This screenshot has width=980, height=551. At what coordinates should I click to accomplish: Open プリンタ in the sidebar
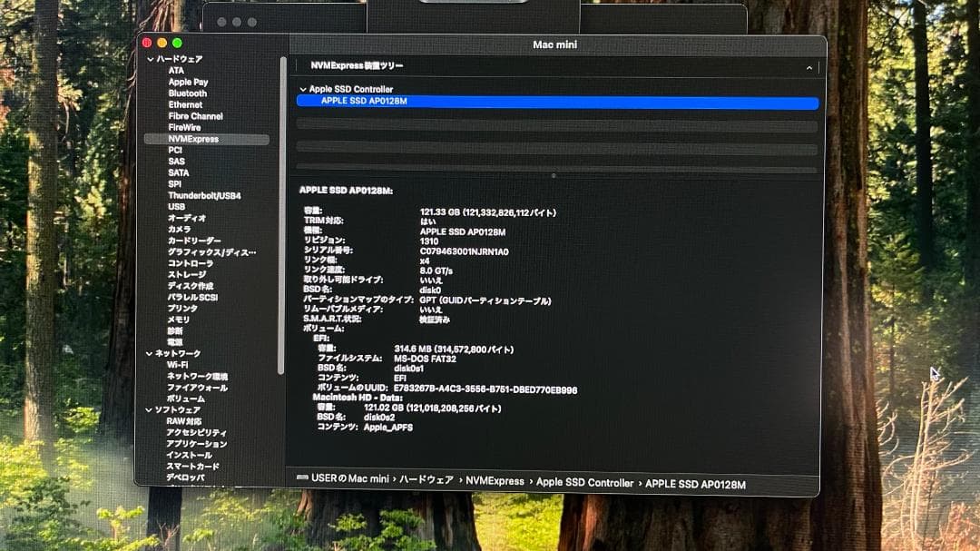[x=182, y=309]
